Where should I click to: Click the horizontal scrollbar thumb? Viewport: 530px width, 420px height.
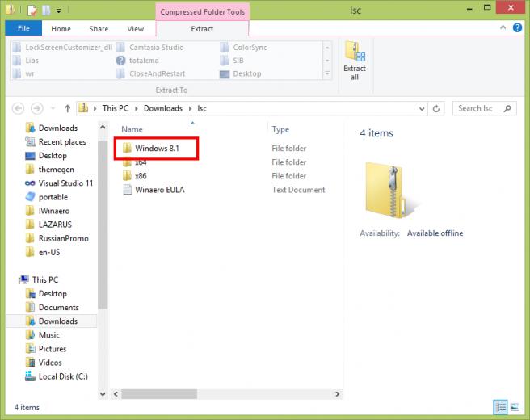click(159, 394)
